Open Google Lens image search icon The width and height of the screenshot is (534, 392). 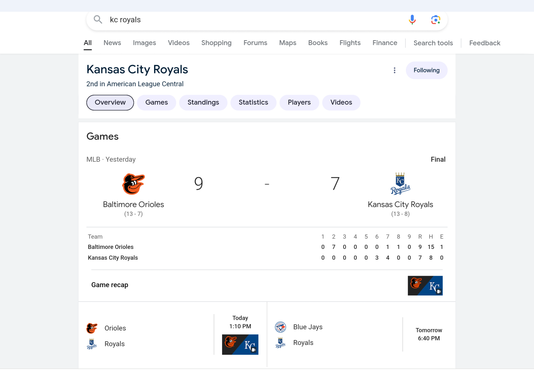[x=436, y=20]
